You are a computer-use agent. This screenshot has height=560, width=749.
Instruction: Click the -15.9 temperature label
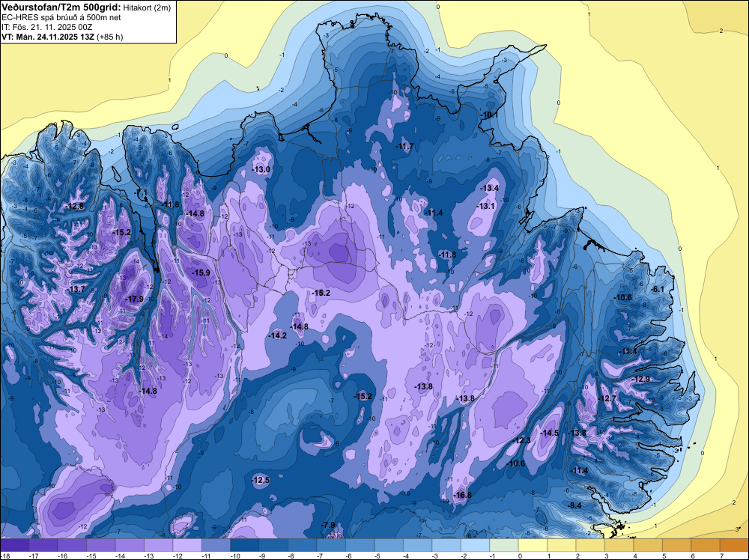[201, 273]
